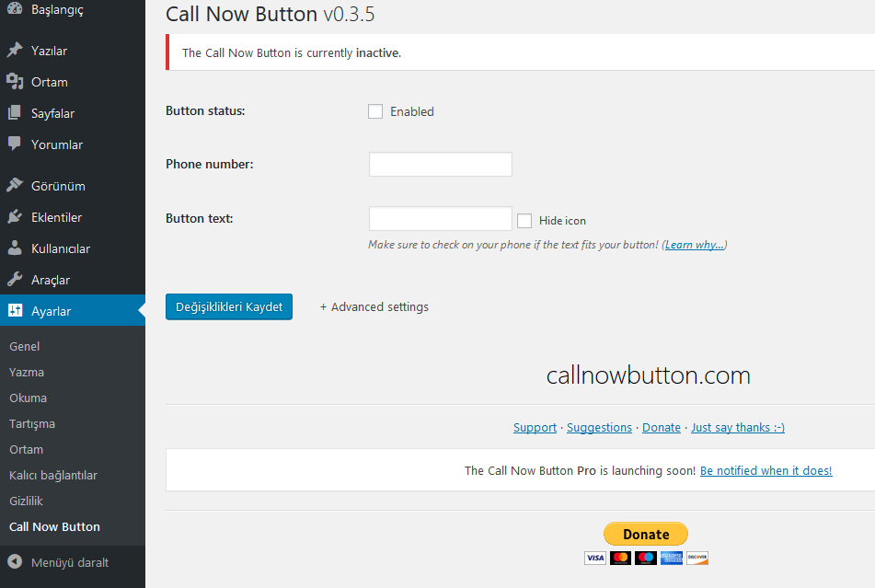Click the Ortam media icon
The width and height of the screenshot is (875, 588).
[15, 82]
